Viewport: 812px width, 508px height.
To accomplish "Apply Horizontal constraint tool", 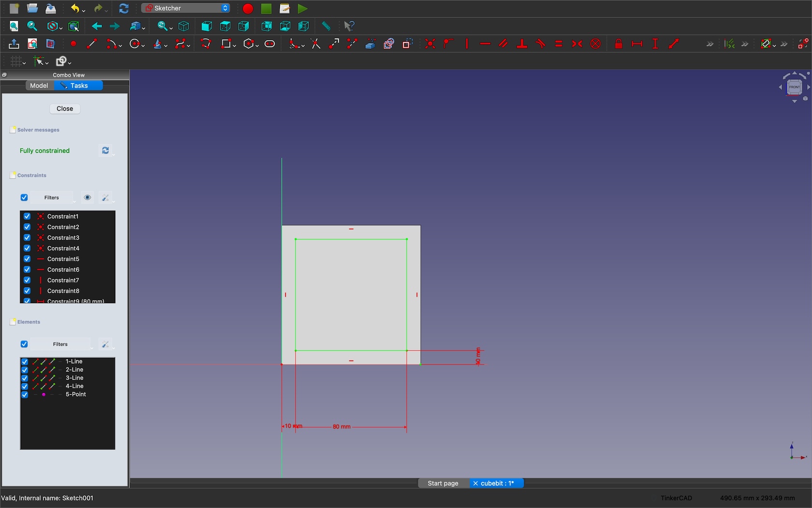I will click(x=485, y=44).
